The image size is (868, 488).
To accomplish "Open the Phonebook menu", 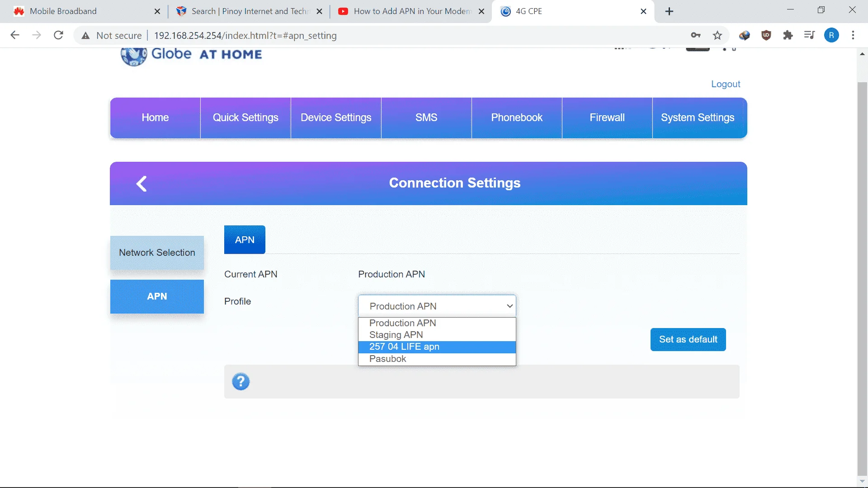I will (517, 118).
